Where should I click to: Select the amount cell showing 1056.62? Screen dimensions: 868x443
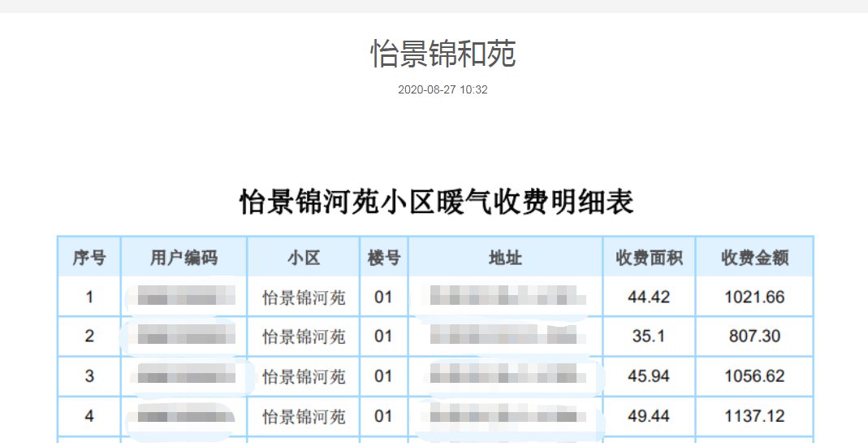[x=755, y=376]
